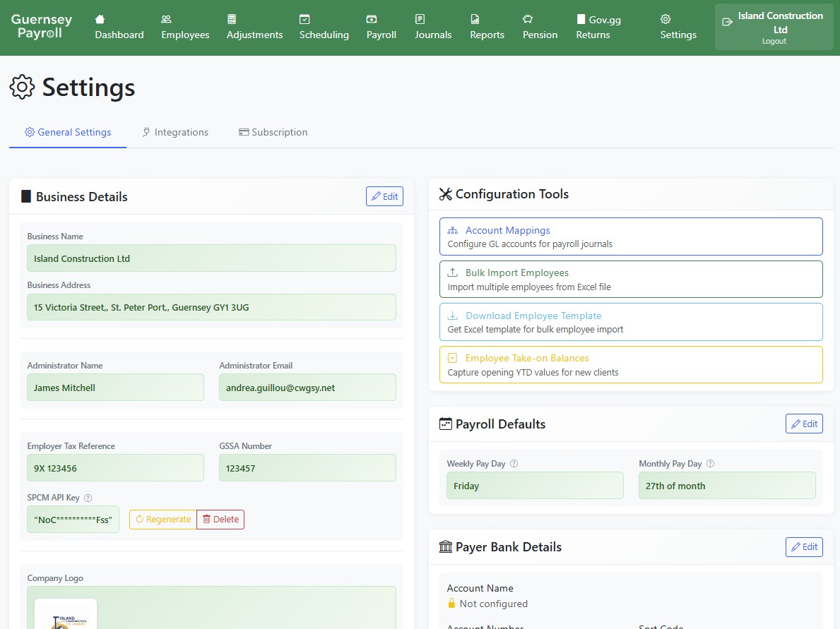
Task: Edit the Business Details section
Action: click(384, 196)
